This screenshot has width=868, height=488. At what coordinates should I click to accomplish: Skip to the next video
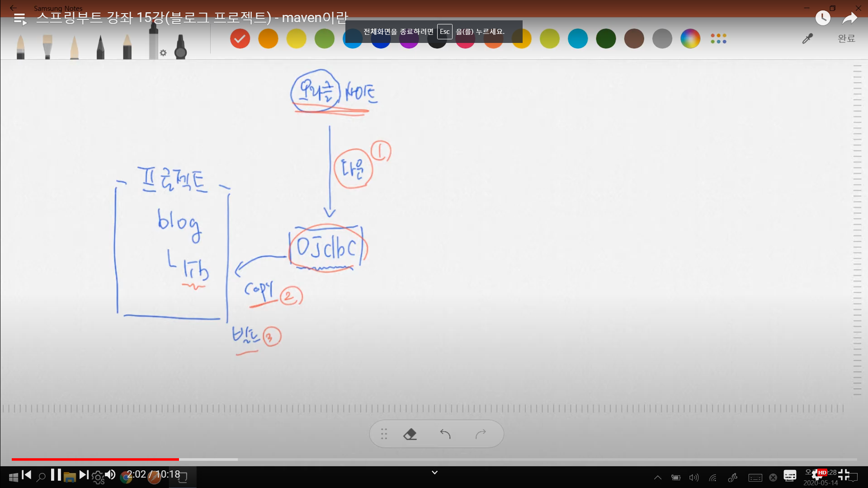click(84, 475)
